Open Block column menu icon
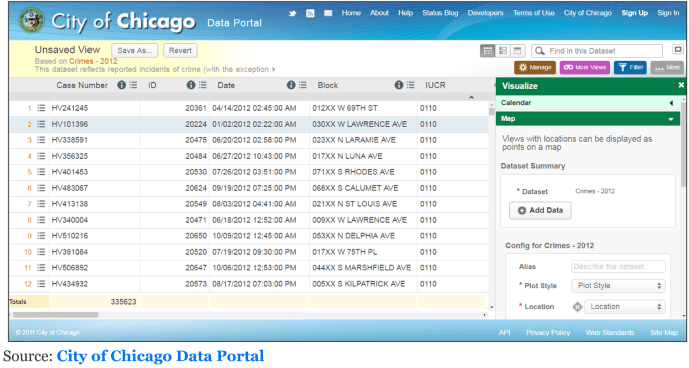 click(410, 85)
